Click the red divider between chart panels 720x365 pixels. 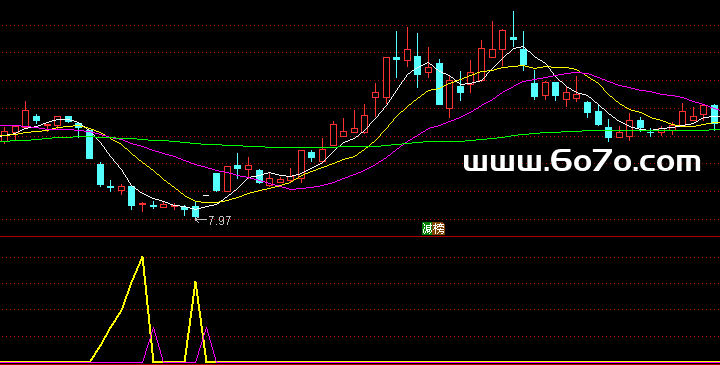(360, 237)
